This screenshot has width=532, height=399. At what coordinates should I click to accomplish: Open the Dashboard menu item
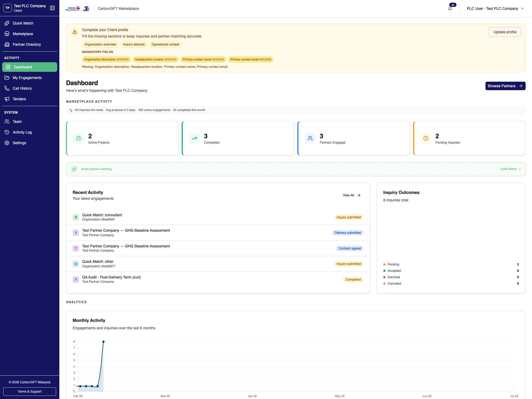(30, 67)
